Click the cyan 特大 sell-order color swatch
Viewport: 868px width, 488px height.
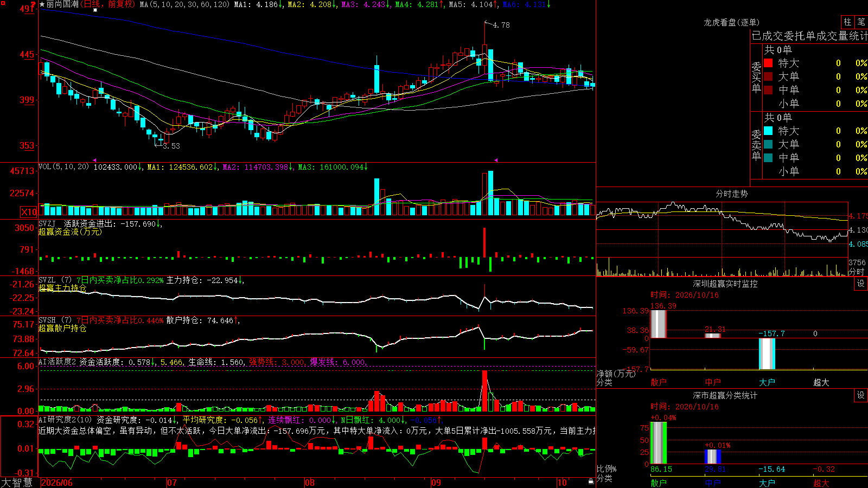768,131
